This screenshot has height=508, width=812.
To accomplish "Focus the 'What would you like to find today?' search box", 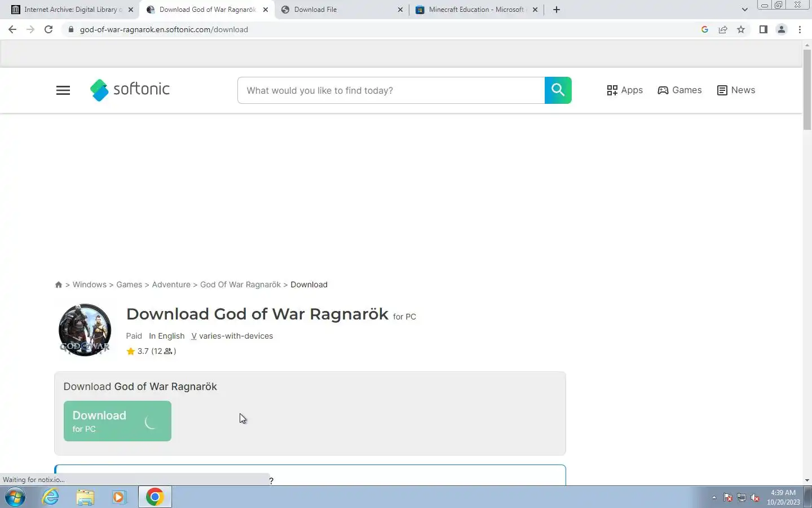I will click(x=391, y=90).
